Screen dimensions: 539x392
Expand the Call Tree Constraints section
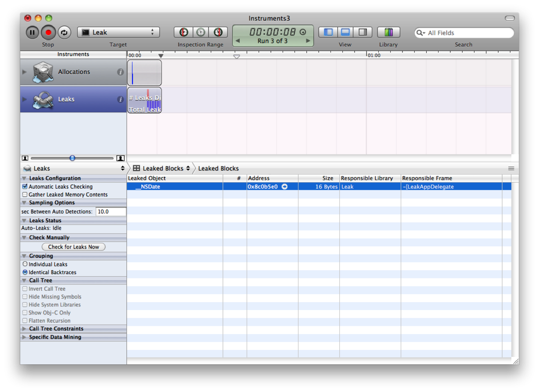(x=24, y=329)
